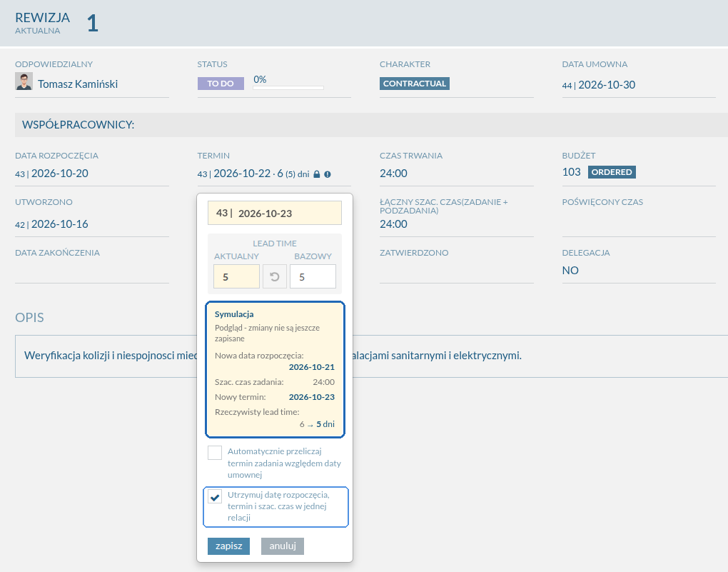
Task: Cancel editing with the 'anuluj' button
Action: click(283, 546)
